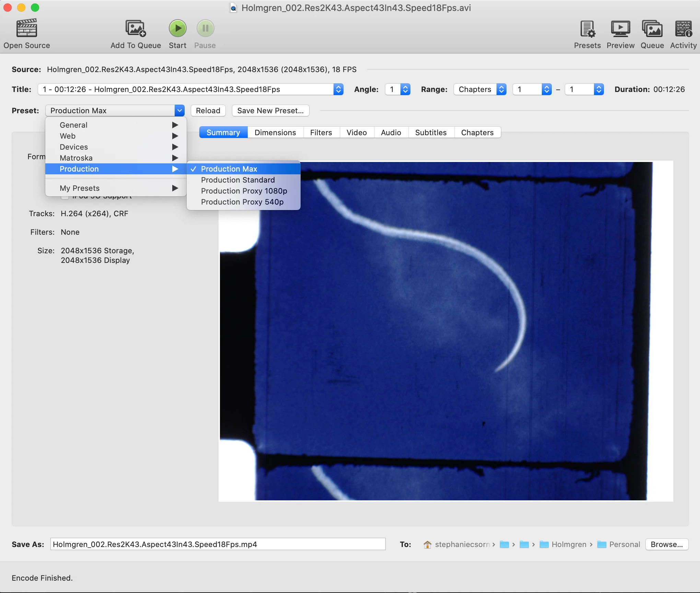700x593 pixels.
Task: Open the Preview window icon
Action: [620, 29]
